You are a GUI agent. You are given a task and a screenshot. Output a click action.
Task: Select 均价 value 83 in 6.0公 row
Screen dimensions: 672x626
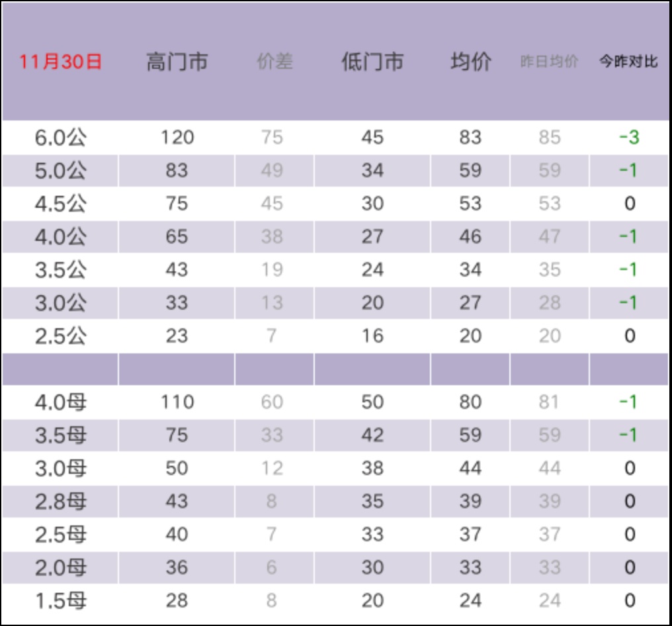tap(470, 138)
